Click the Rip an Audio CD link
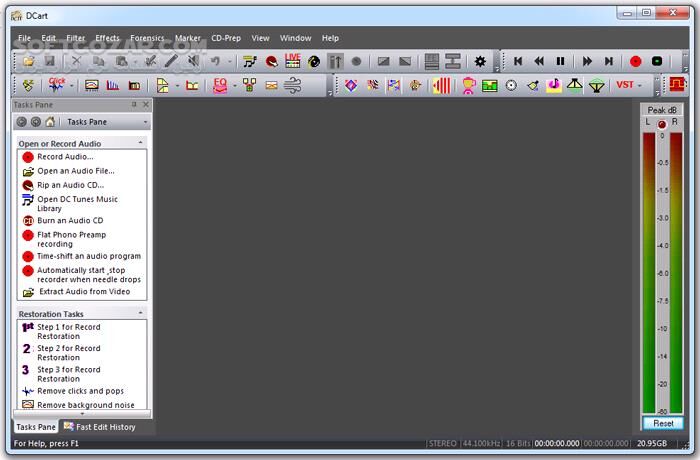The width and height of the screenshot is (700, 460). pyautogui.click(x=70, y=185)
